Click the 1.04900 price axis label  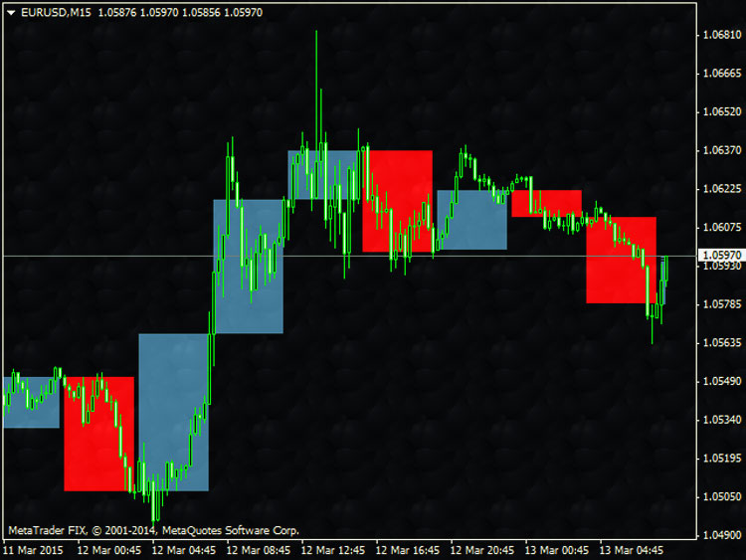click(x=719, y=534)
